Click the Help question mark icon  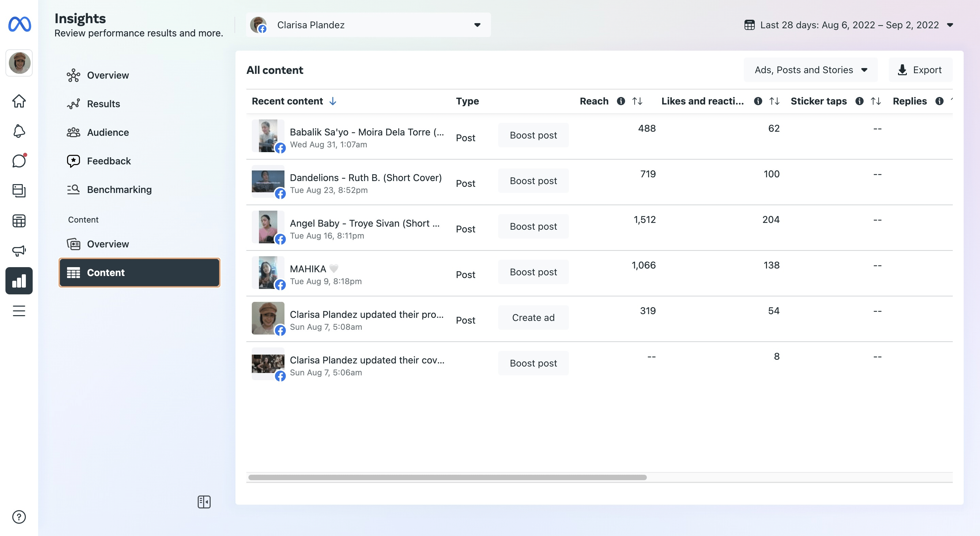pyautogui.click(x=19, y=517)
